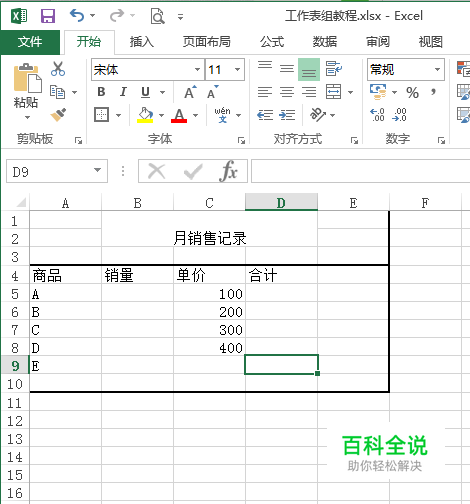The image size is (470, 504).
Task: Open the 字体 font dialog launcher
Action: point(241,141)
